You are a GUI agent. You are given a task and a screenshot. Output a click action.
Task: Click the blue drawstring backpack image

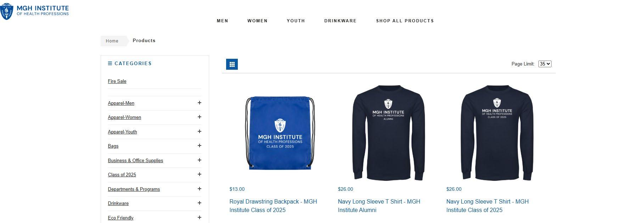click(x=280, y=133)
